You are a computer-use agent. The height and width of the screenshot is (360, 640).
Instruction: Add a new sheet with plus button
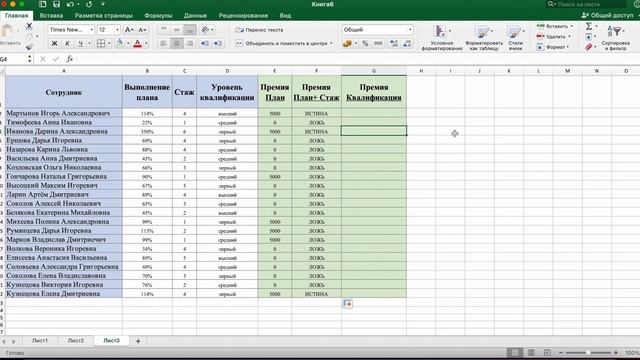pyautogui.click(x=138, y=341)
